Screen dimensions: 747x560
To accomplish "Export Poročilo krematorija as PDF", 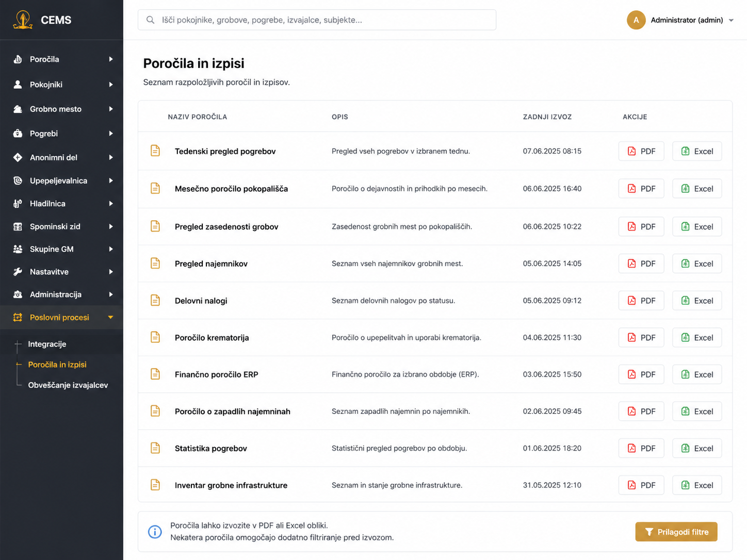I will 641,338.
